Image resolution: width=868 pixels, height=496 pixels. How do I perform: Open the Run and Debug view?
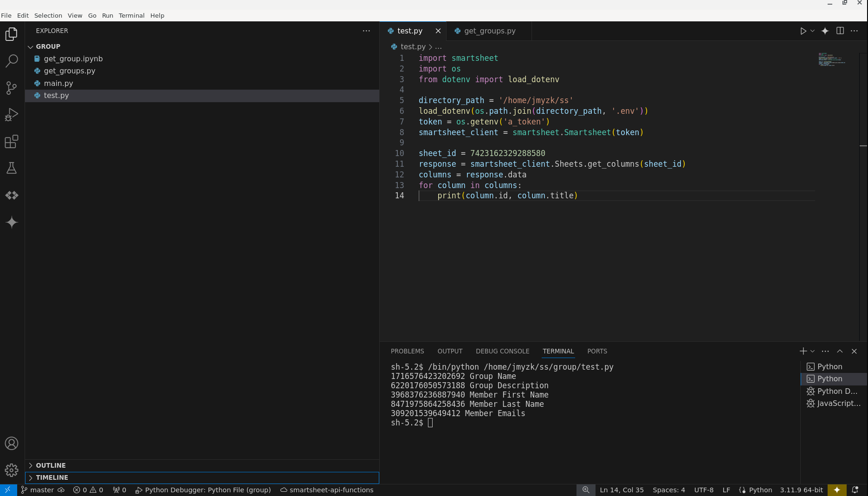click(12, 115)
